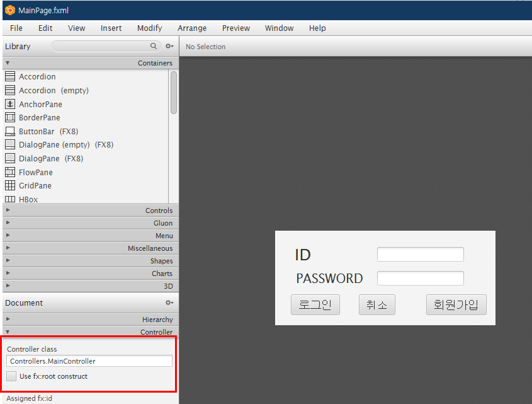This screenshot has height=404, width=532.
Task: Click the Library search magnifier icon
Action: (154, 46)
